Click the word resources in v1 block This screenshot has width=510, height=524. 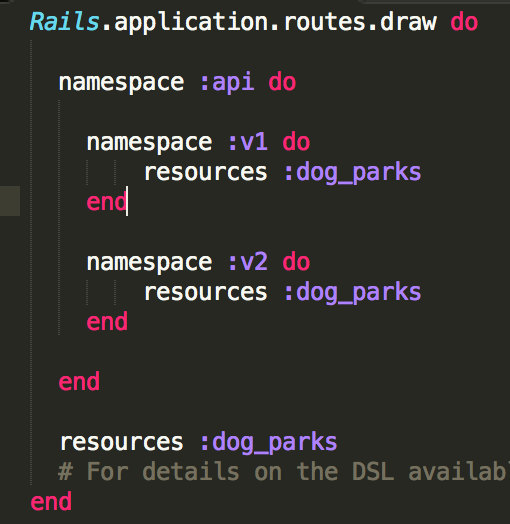tap(206, 172)
